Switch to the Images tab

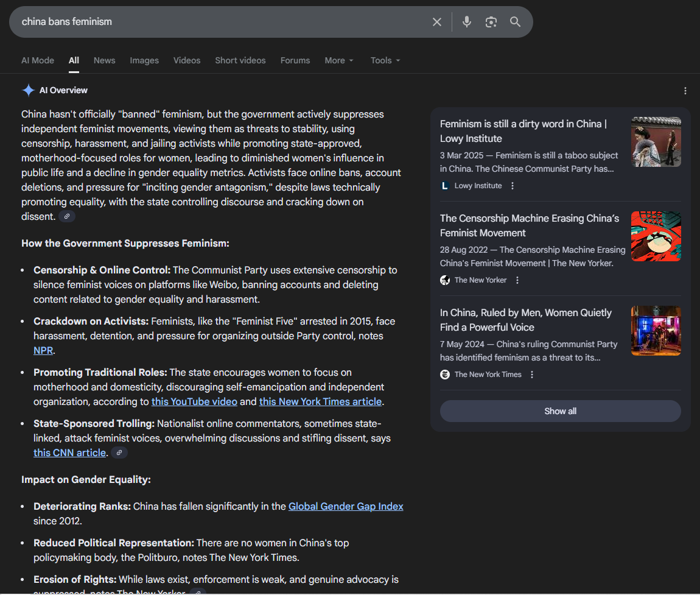(x=144, y=60)
